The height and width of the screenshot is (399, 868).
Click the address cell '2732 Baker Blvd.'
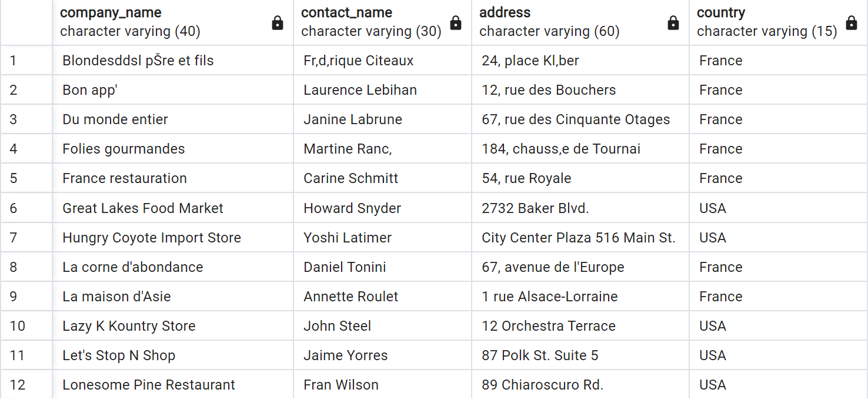tap(580, 208)
